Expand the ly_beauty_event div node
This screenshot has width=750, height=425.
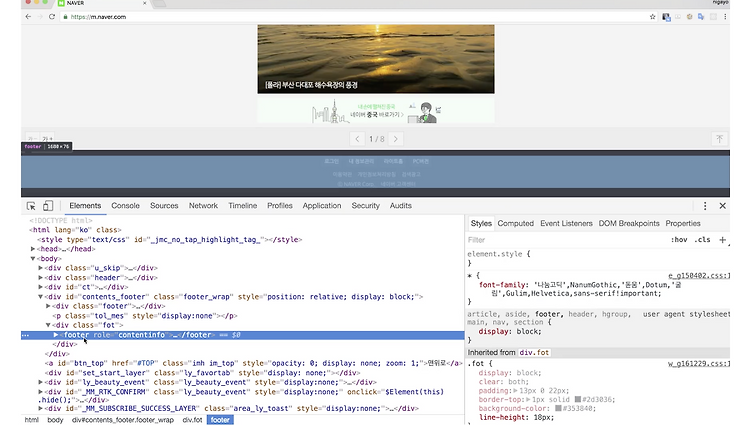point(41,382)
